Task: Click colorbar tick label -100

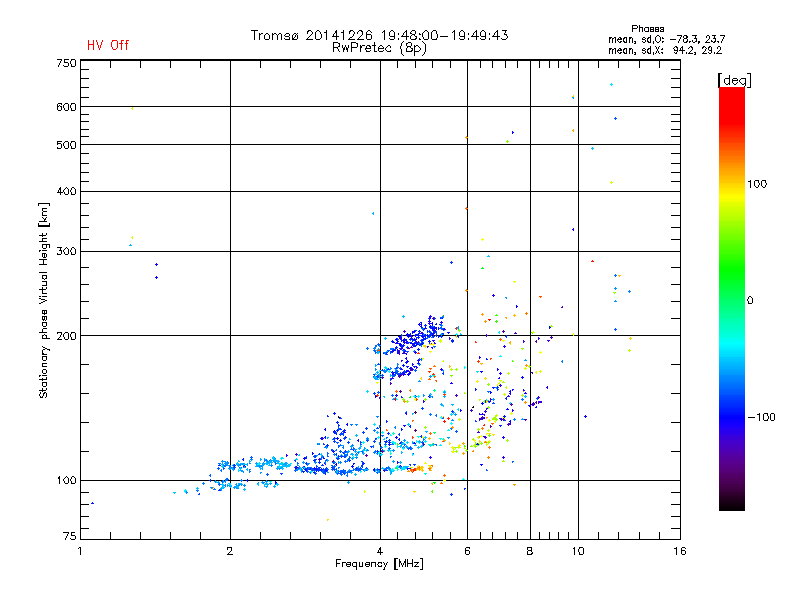Action: (x=761, y=417)
